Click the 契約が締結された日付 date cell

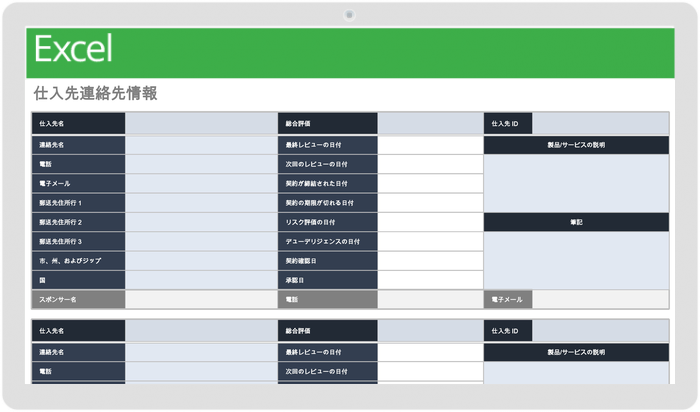(x=430, y=183)
